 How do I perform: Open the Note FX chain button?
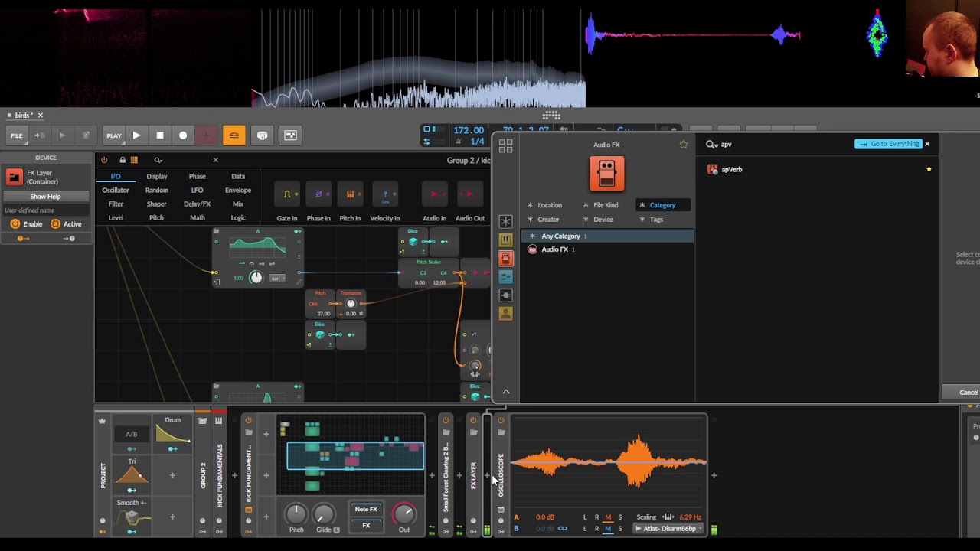pyautogui.click(x=366, y=510)
